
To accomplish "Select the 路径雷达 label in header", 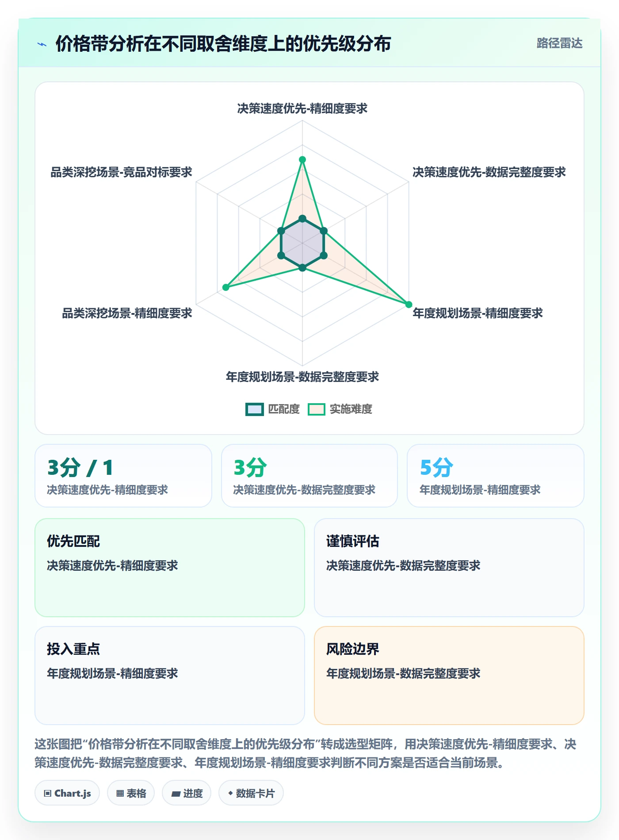I will (559, 43).
